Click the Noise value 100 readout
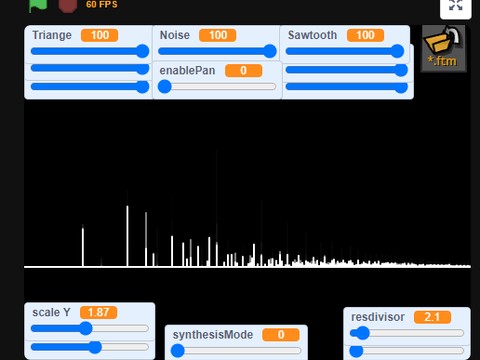 217,35
